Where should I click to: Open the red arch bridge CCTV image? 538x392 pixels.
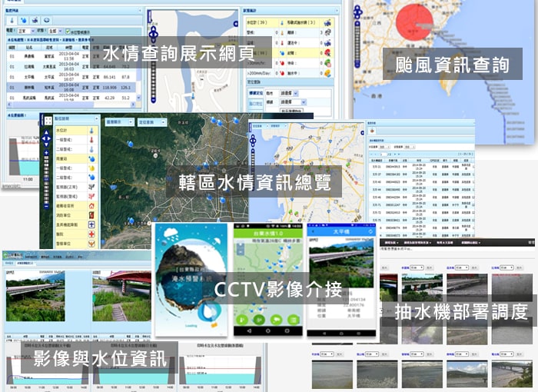point(121,296)
